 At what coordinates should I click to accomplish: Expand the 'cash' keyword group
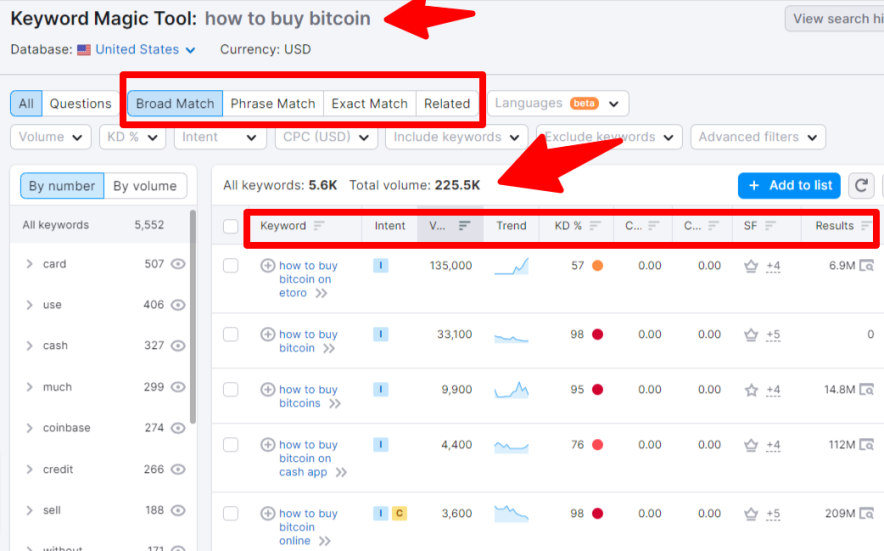click(29, 346)
